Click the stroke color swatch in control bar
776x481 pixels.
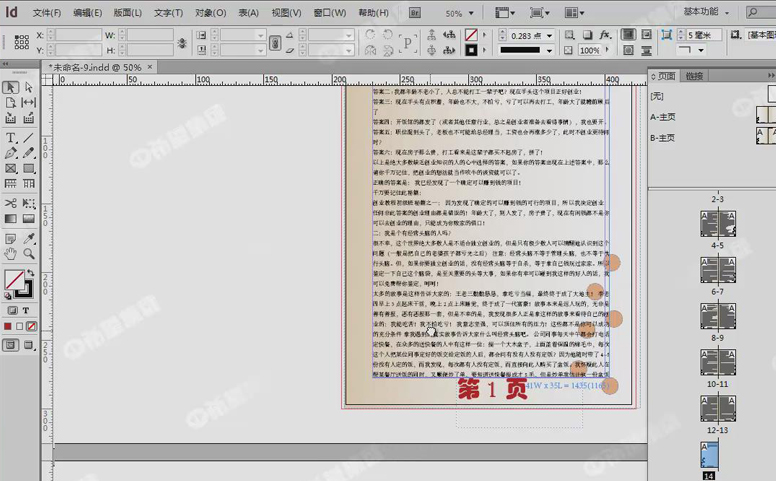471,50
